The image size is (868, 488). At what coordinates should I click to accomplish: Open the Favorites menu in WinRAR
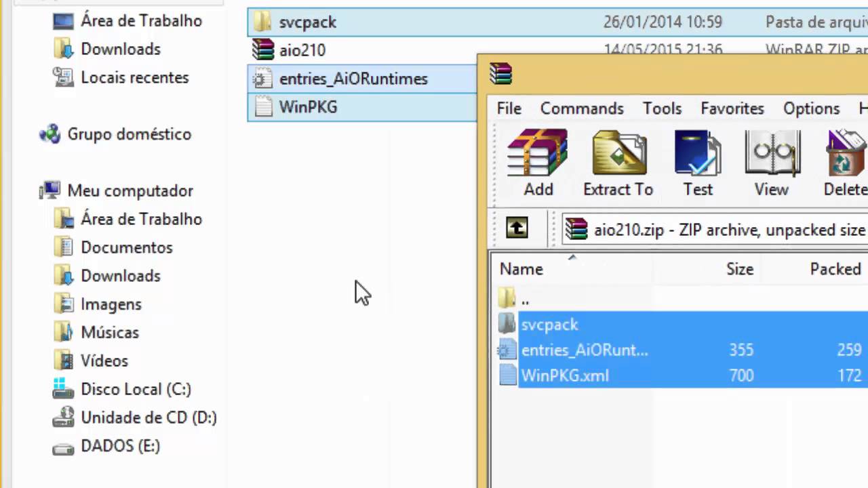(x=732, y=108)
